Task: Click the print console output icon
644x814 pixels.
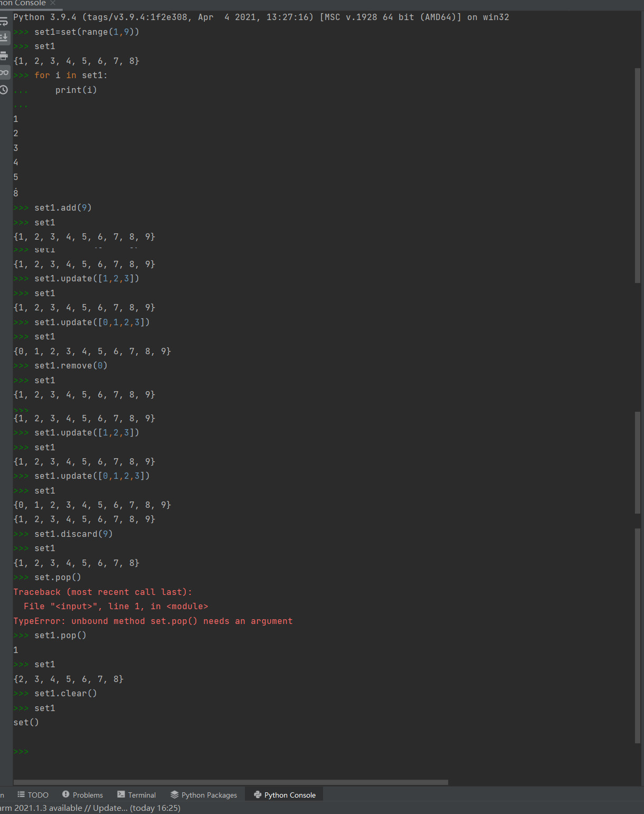Action: click(x=4, y=55)
